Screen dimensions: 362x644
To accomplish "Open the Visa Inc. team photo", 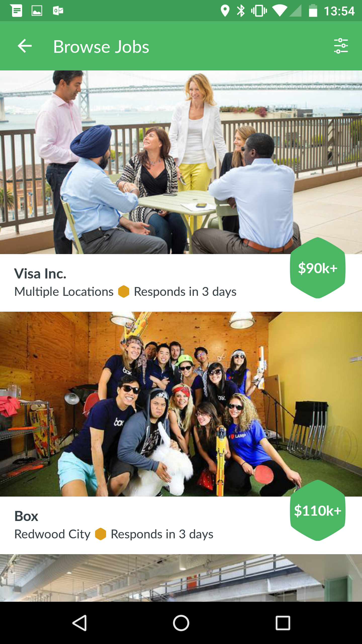I will (181, 162).
